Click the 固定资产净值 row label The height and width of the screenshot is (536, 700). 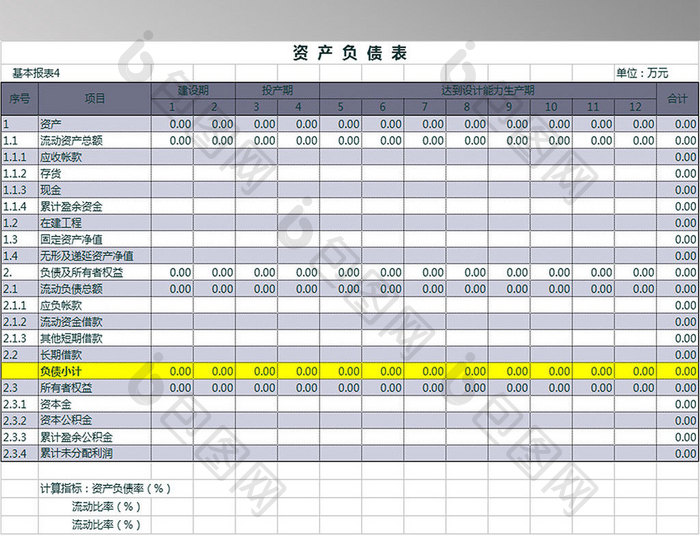click(x=71, y=239)
